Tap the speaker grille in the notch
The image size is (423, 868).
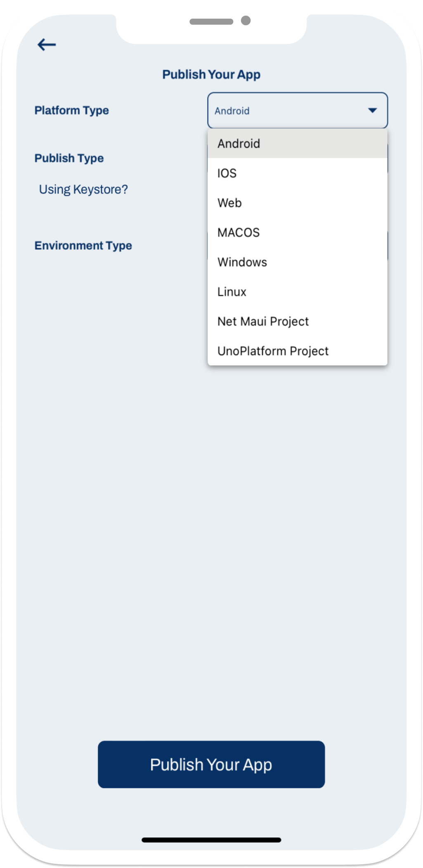211,21
